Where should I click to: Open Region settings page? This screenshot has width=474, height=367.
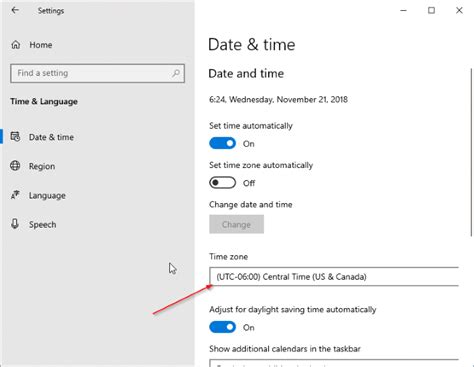point(42,166)
